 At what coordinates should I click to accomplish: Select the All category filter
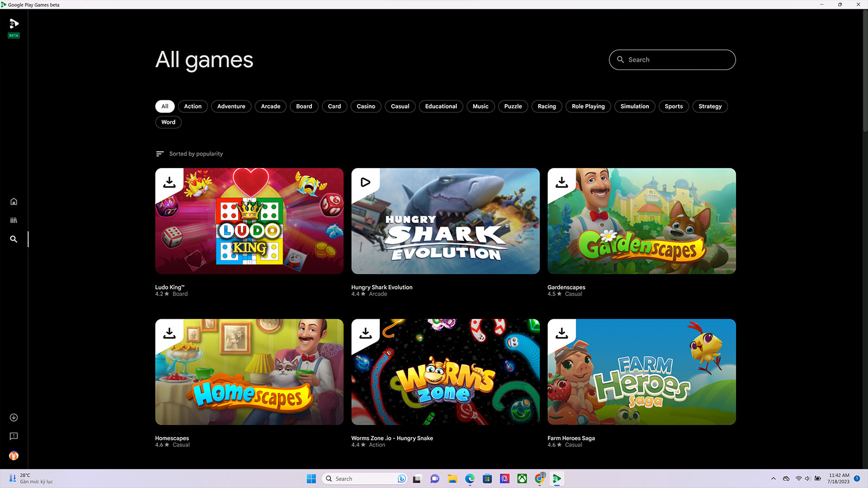pos(165,106)
